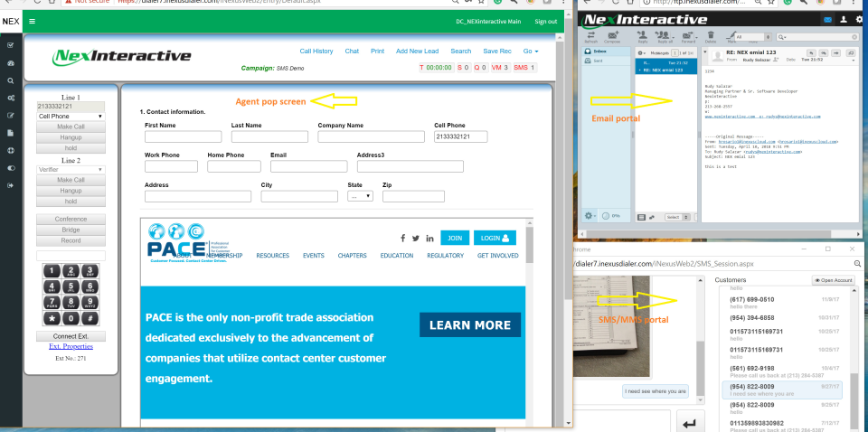The image size is (868, 432).
Task: Open the hamburger menu in green header
Action: (33, 22)
